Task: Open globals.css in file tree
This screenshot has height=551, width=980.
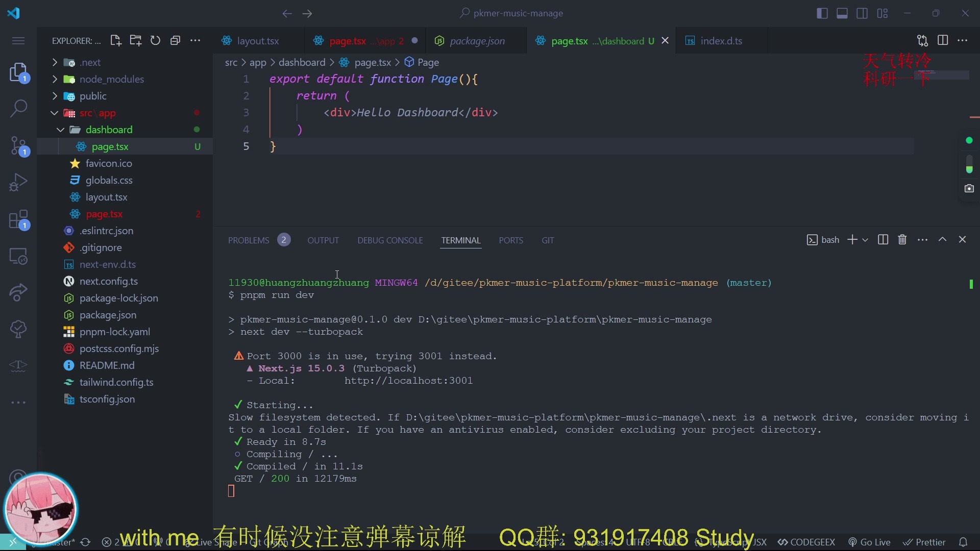Action: [x=109, y=180]
